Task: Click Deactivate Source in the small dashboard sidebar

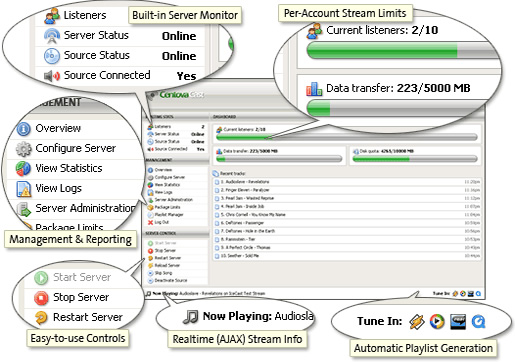Action: click(x=171, y=281)
